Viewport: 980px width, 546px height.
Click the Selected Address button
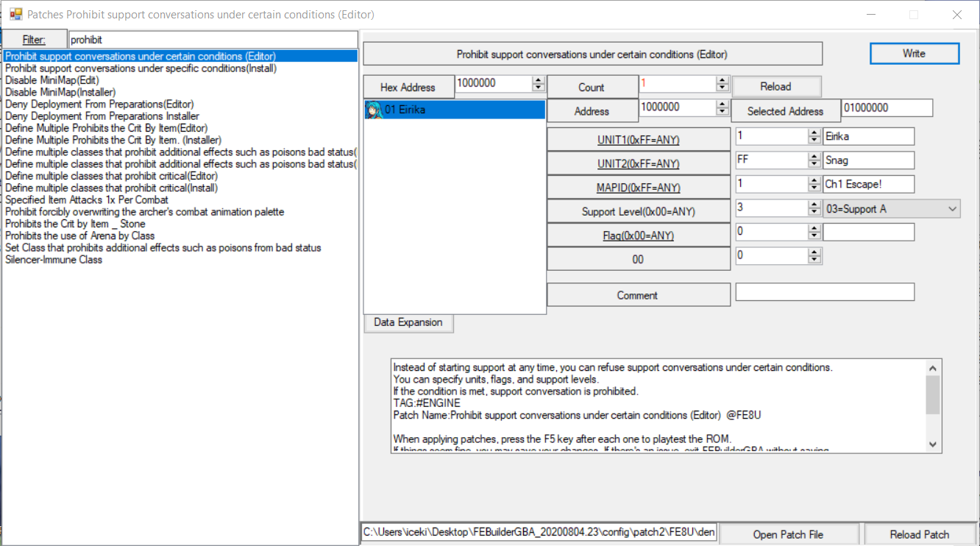click(x=786, y=110)
